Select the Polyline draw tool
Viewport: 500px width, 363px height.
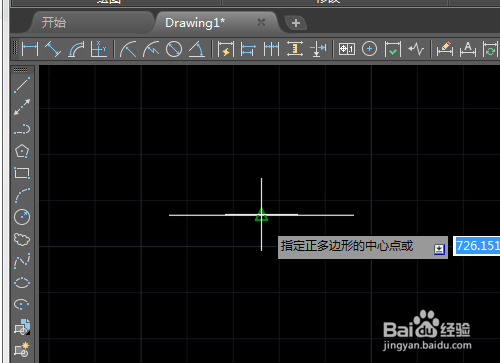click(x=22, y=129)
